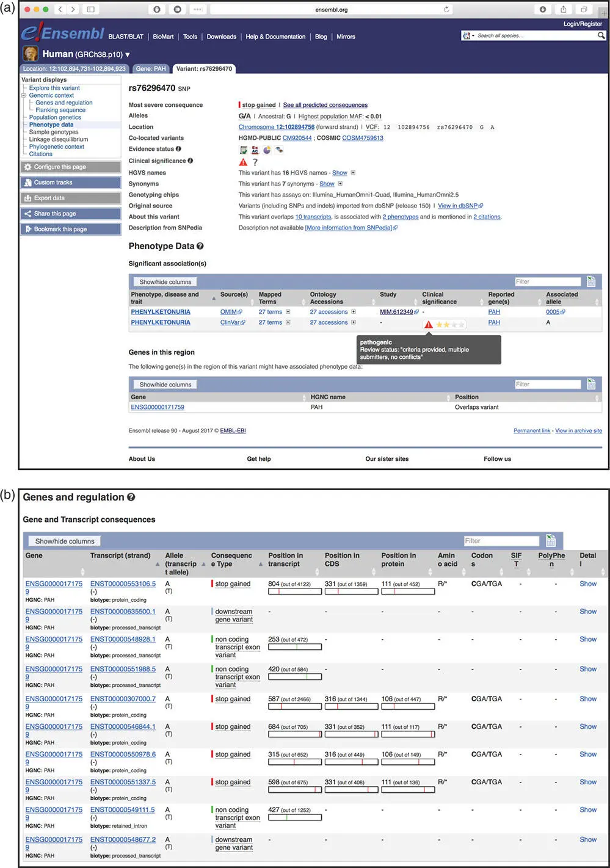Click the Evidence status info icon

pyautogui.click(x=178, y=149)
